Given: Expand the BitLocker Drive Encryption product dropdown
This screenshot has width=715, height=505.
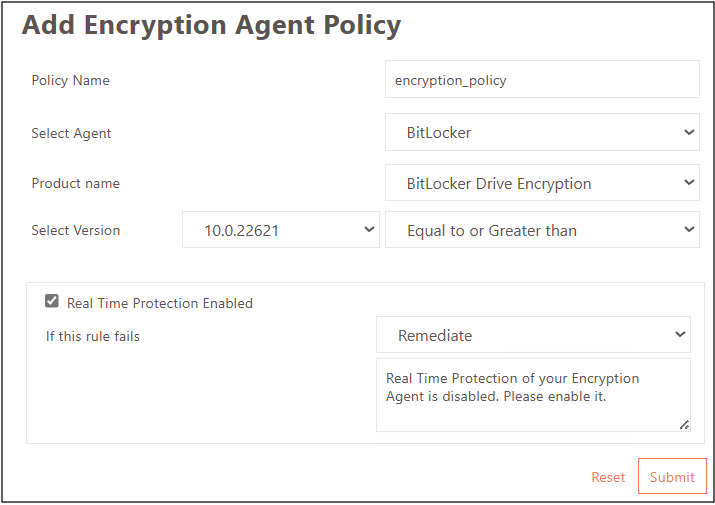Looking at the screenshot, I should pyautogui.click(x=541, y=183).
